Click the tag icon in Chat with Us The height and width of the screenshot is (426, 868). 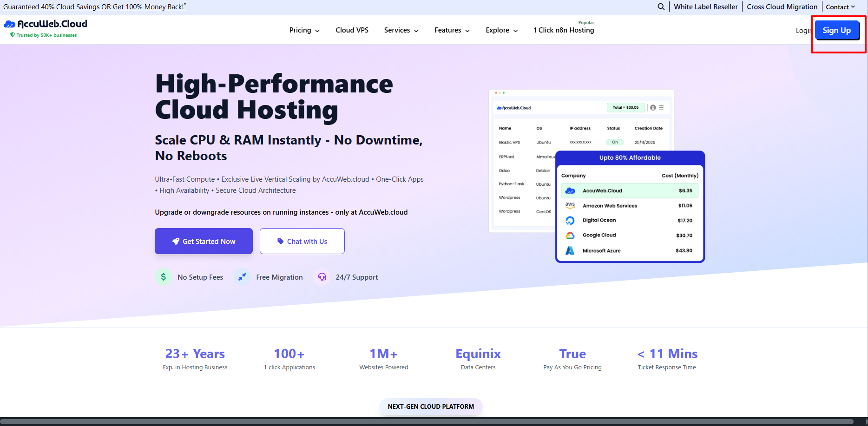coord(280,241)
